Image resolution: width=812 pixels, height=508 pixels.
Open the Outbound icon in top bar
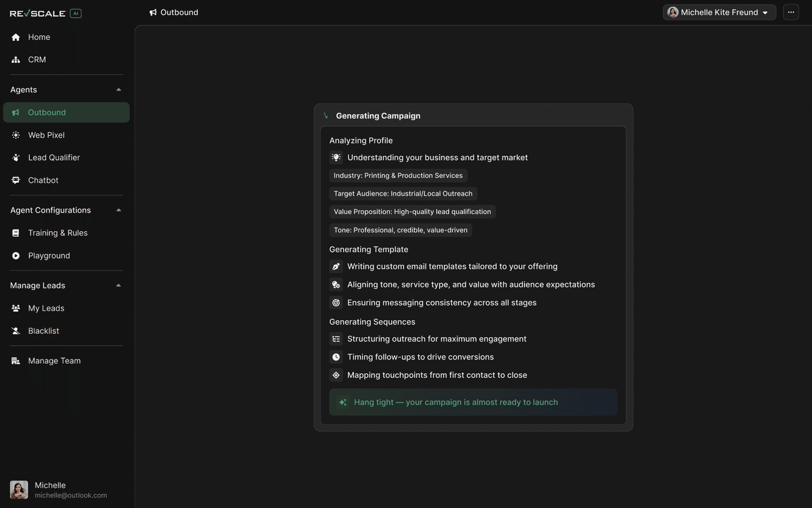[153, 12]
